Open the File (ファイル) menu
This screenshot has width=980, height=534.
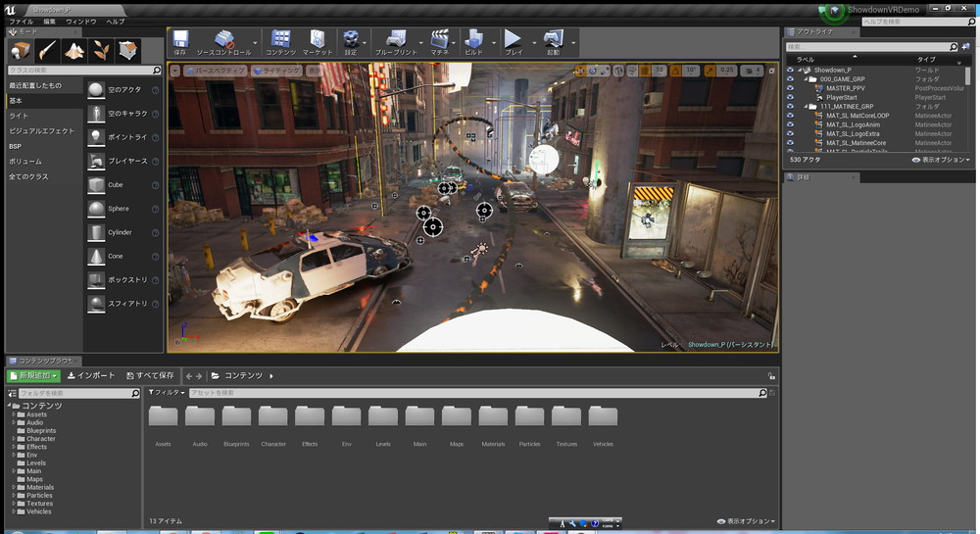click(22, 22)
